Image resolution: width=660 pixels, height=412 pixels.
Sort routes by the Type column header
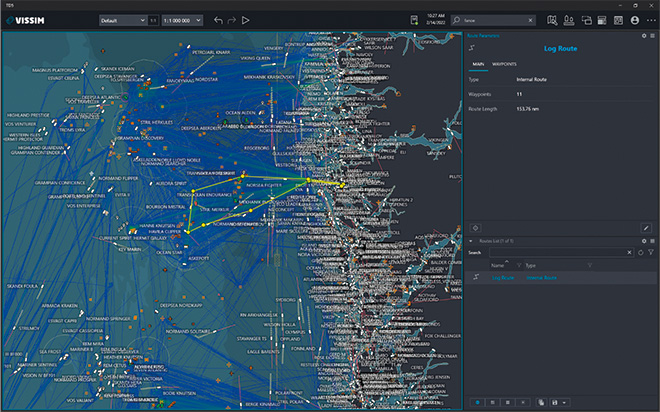(x=530, y=266)
